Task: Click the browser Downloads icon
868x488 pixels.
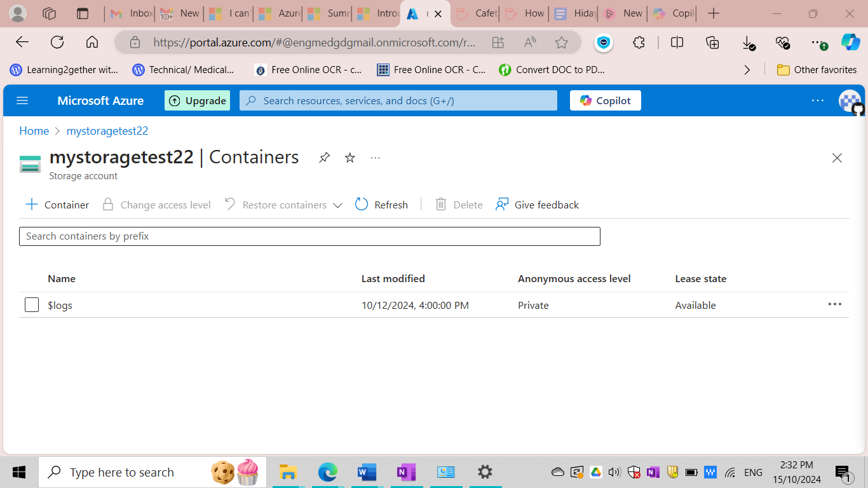Action: (747, 43)
